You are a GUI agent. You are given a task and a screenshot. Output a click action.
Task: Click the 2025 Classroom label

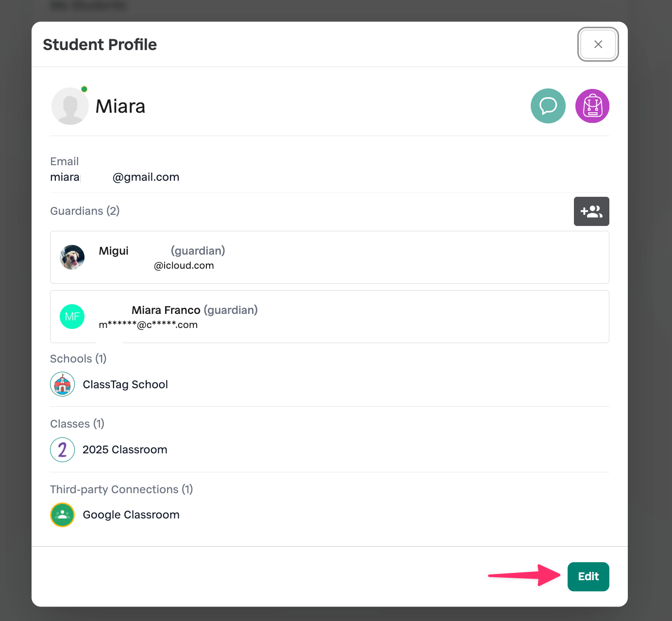pyautogui.click(x=125, y=449)
